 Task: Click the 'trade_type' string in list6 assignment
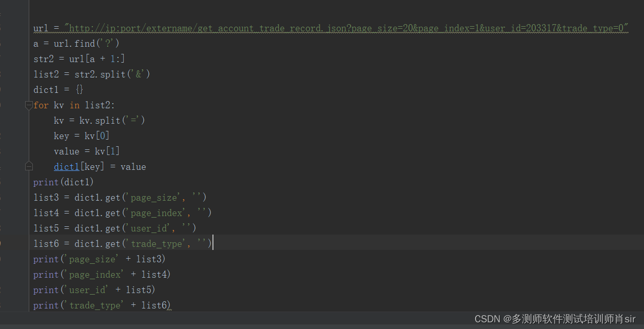157,244
